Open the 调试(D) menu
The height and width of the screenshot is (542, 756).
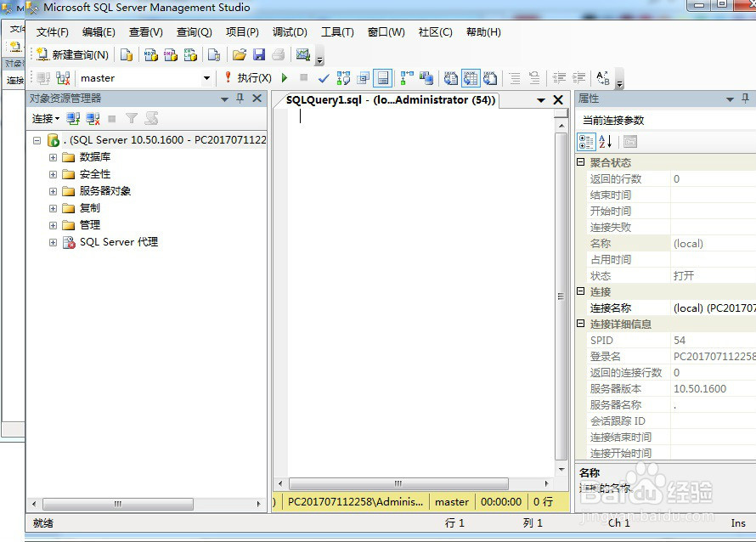(x=290, y=32)
